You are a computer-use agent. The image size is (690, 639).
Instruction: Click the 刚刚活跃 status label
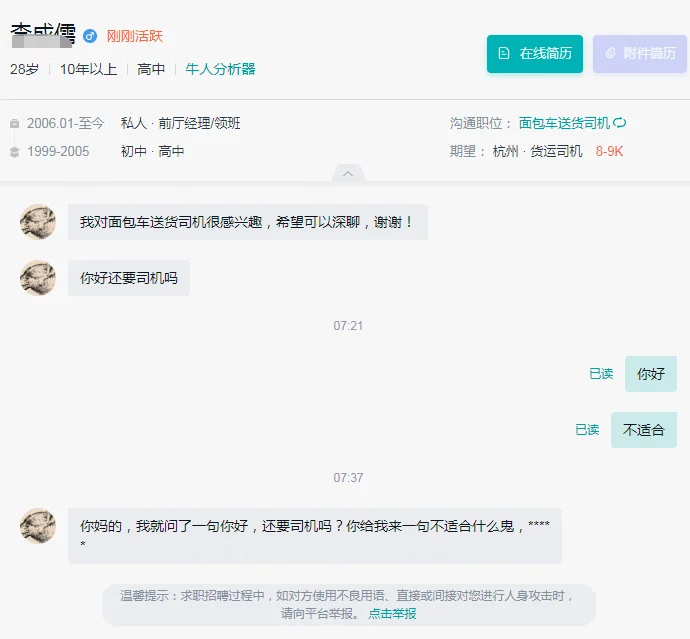[x=135, y=36]
